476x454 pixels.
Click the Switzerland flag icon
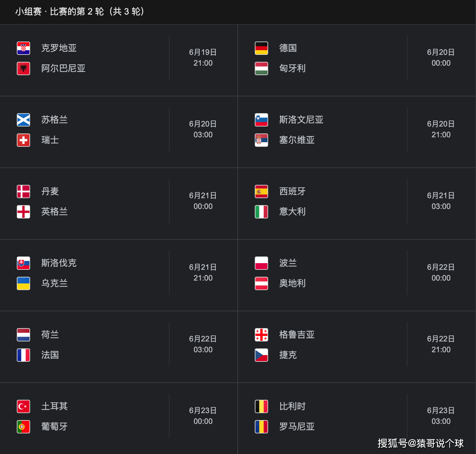tap(23, 140)
